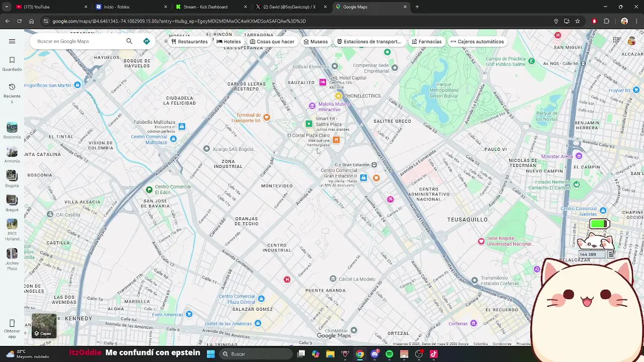Choose the Farmacias category chip

point(427,42)
